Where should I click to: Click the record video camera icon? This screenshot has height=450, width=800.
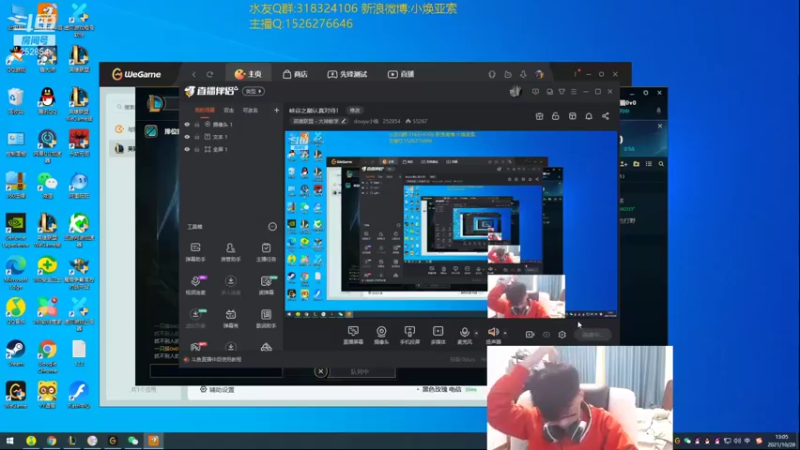530,335
